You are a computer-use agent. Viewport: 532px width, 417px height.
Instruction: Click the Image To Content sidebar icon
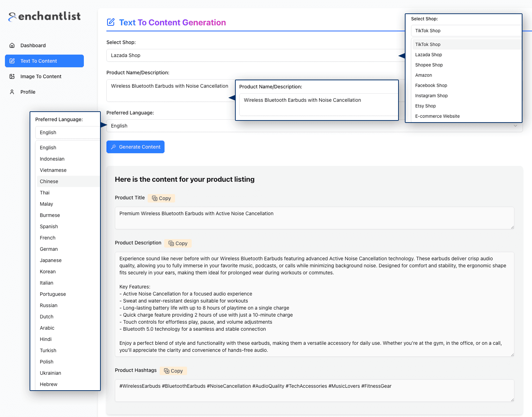click(12, 76)
